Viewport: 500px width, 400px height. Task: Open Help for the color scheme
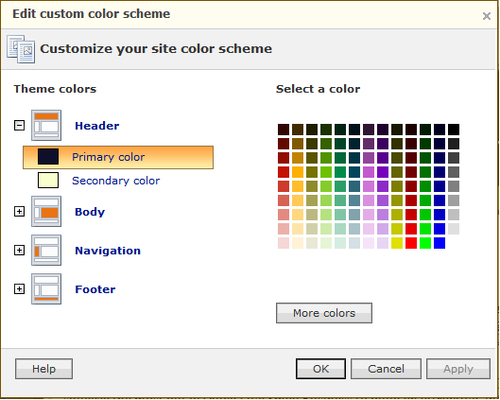[x=44, y=369]
